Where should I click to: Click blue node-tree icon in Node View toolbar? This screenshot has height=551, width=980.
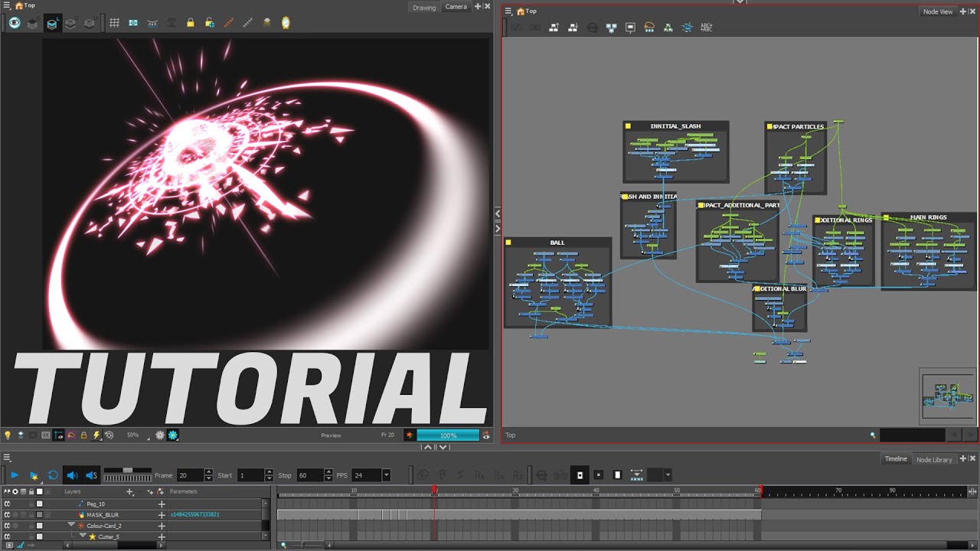tap(611, 28)
